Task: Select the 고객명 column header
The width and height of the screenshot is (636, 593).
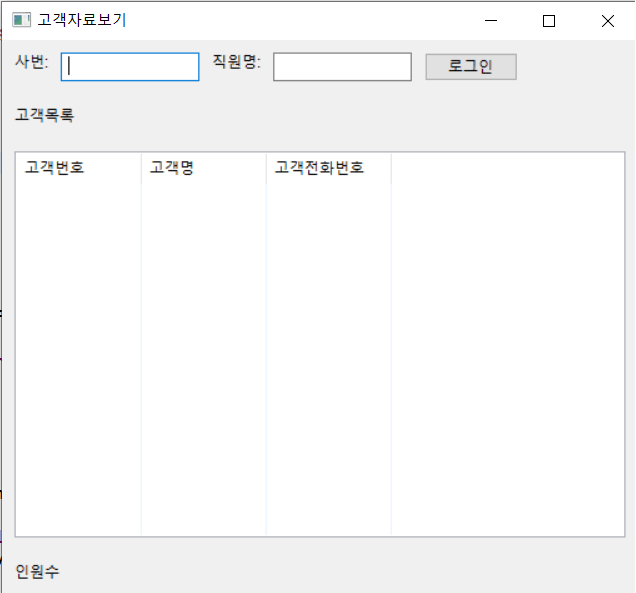Action: click(204, 168)
